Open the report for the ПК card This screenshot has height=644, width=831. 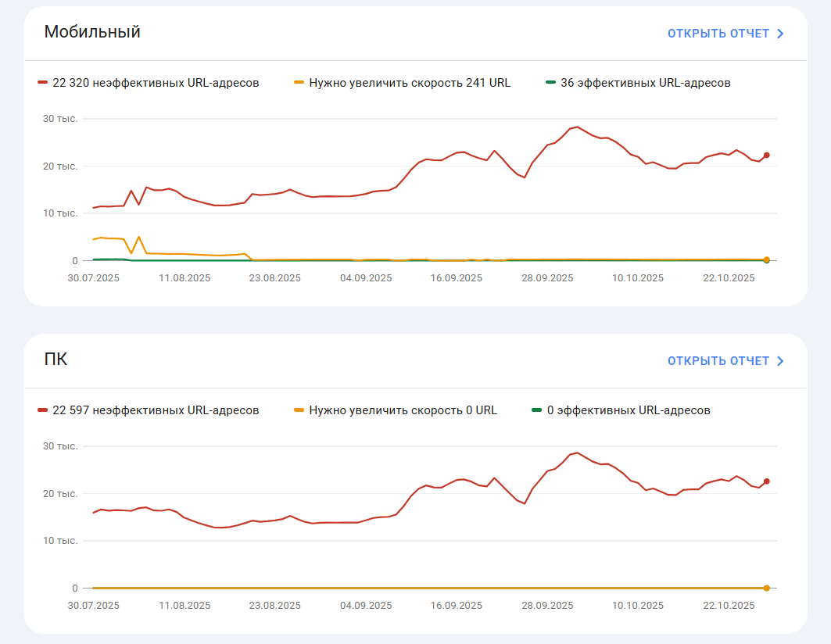point(718,361)
